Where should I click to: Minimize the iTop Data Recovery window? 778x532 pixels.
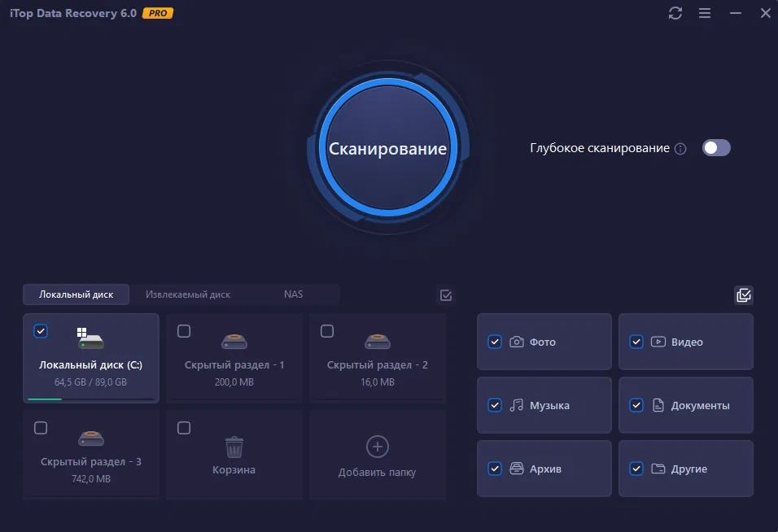736,13
